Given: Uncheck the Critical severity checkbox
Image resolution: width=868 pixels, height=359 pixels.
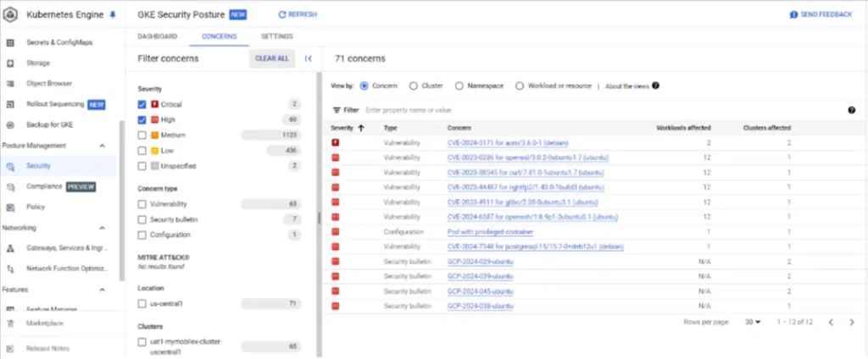Looking at the screenshot, I should click(x=142, y=104).
